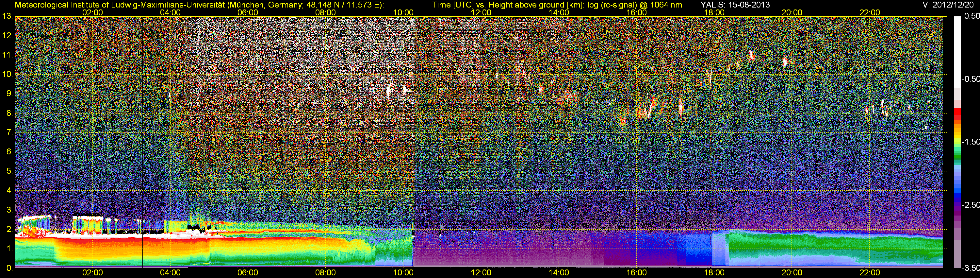The image size is (980, 278).
Task: Click the 10:00 label on the top time axis
Action: coord(403,12)
